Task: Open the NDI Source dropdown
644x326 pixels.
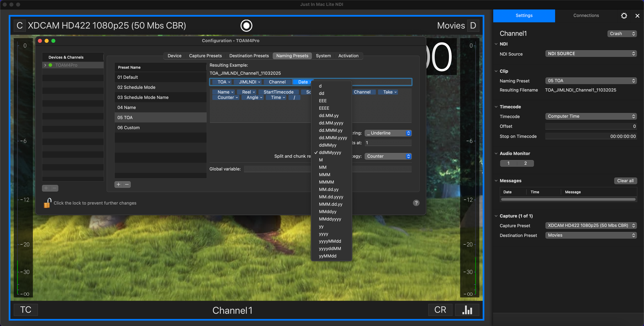Action: pyautogui.click(x=591, y=54)
